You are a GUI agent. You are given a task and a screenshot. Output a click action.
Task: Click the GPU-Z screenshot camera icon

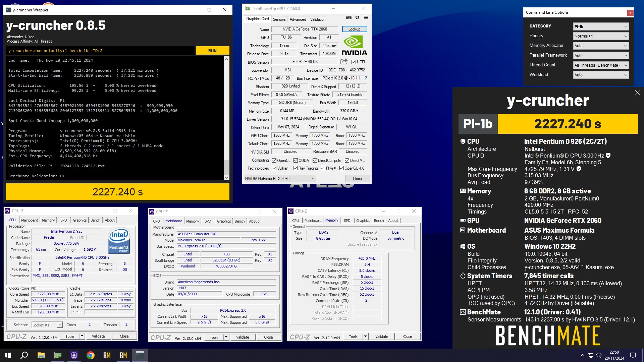pos(349,18)
